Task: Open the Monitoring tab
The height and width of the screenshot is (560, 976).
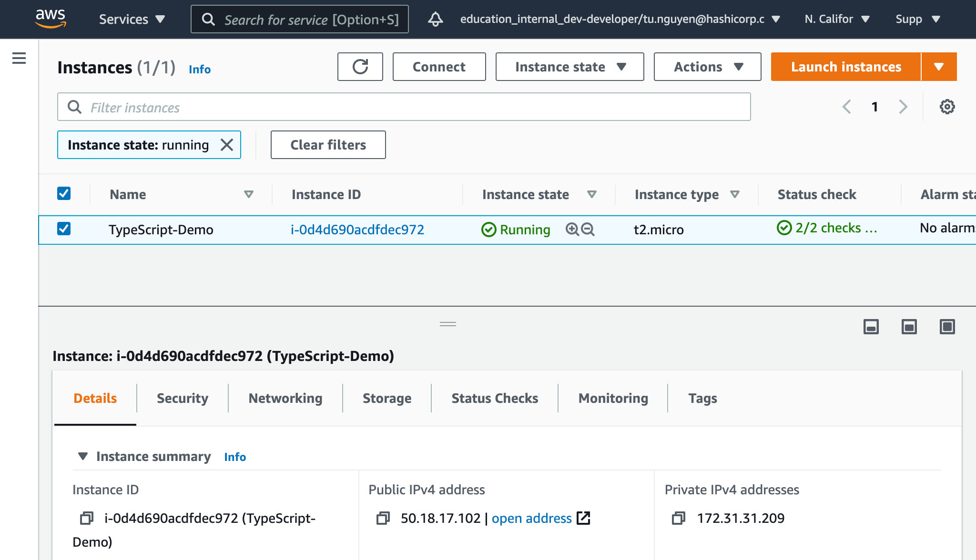Action: coord(613,398)
